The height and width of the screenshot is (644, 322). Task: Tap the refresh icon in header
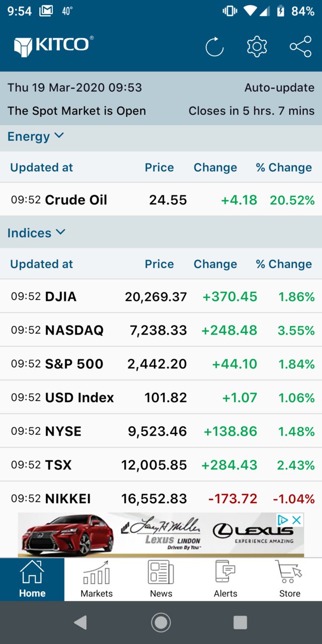[x=214, y=47]
